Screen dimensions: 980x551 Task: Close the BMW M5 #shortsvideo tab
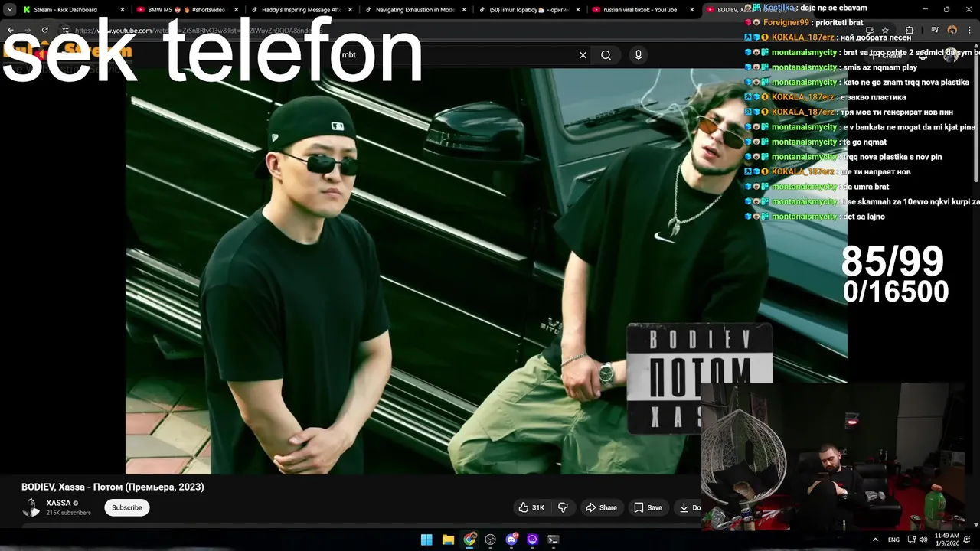[236, 10]
